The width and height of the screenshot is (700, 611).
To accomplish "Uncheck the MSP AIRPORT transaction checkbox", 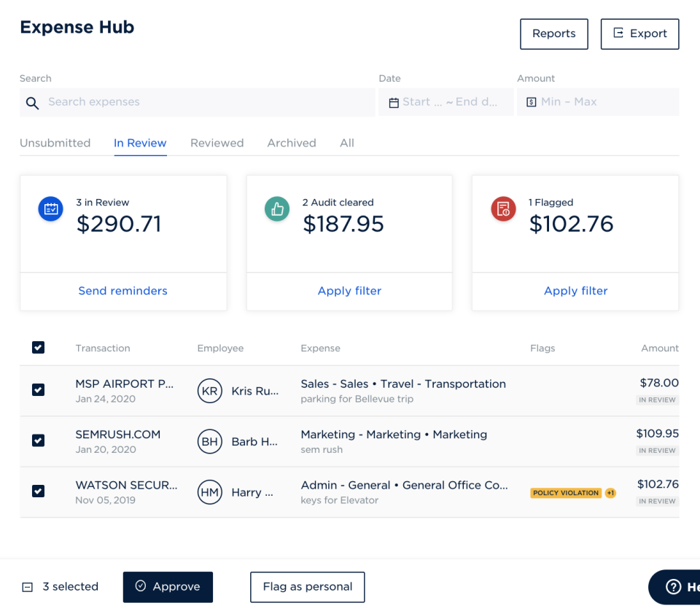I will (38, 390).
